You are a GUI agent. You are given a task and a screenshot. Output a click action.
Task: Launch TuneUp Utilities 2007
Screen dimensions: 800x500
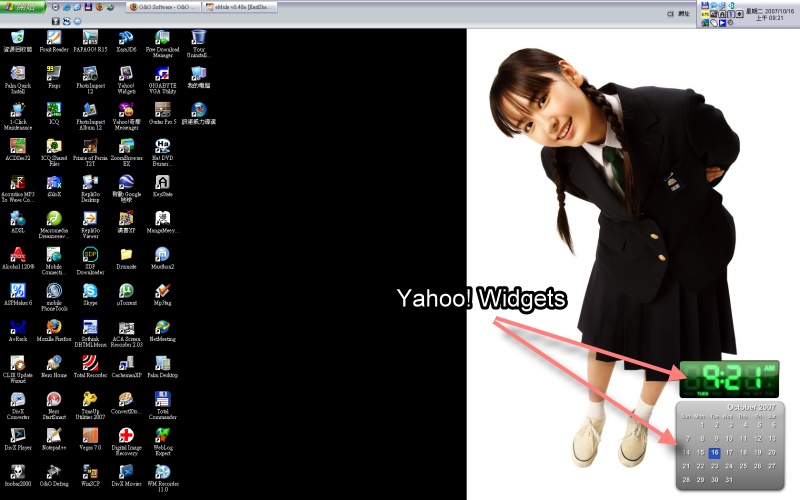pos(90,406)
